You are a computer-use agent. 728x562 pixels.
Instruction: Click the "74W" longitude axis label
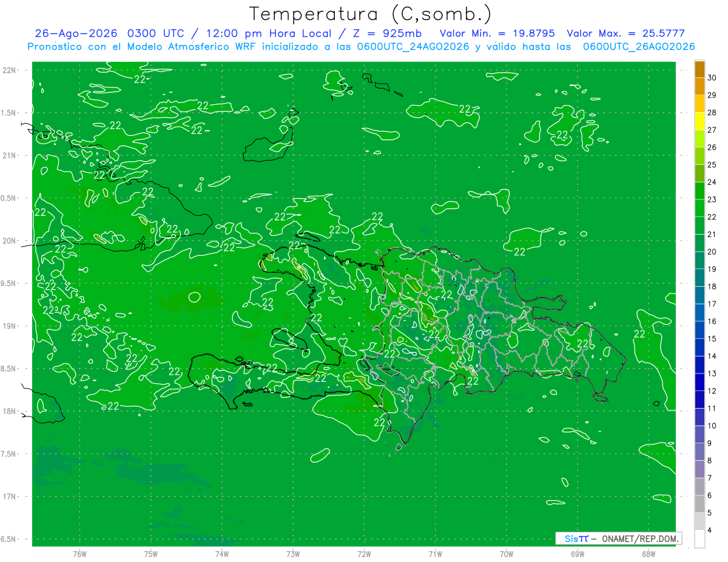(222, 554)
